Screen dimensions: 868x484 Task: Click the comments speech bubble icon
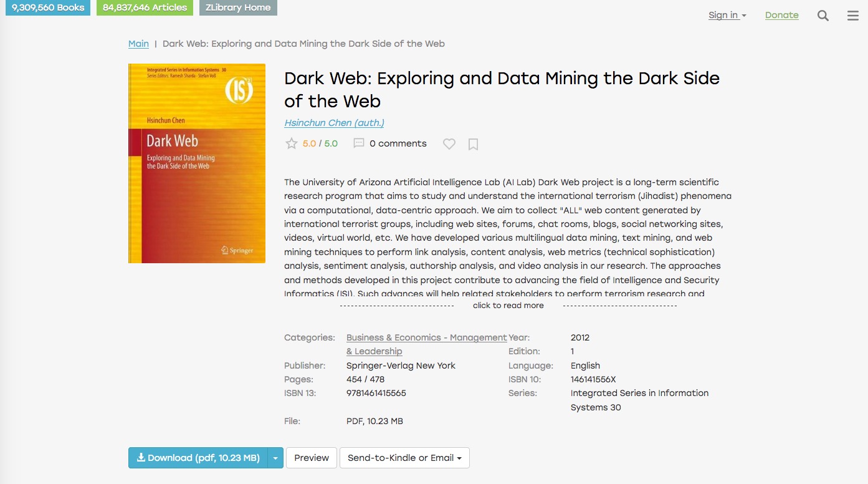click(359, 143)
